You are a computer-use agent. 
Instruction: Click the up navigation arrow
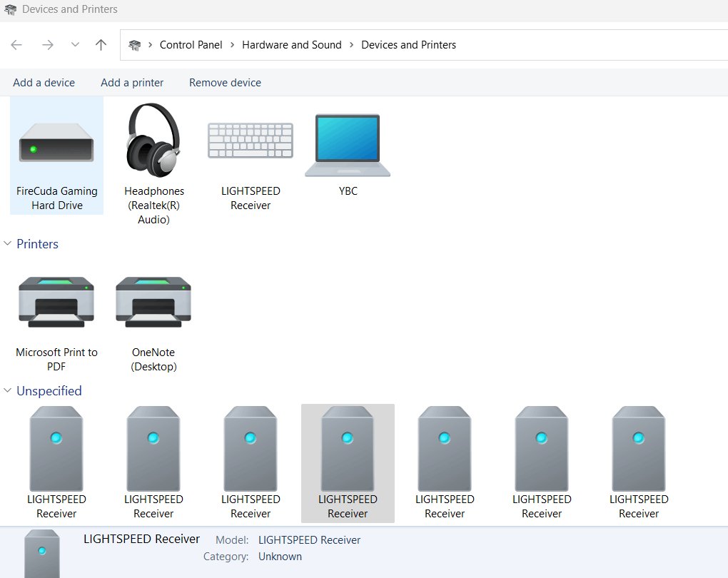point(101,44)
